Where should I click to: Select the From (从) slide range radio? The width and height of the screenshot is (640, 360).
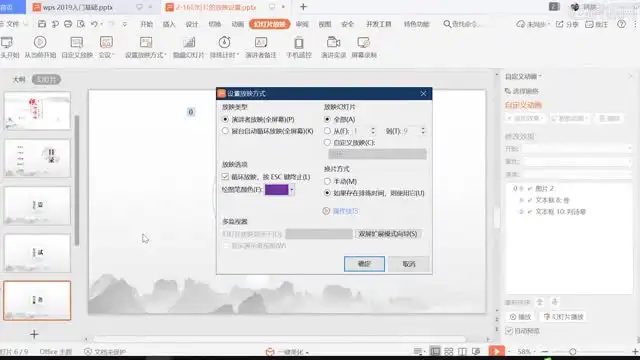pyautogui.click(x=327, y=131)
